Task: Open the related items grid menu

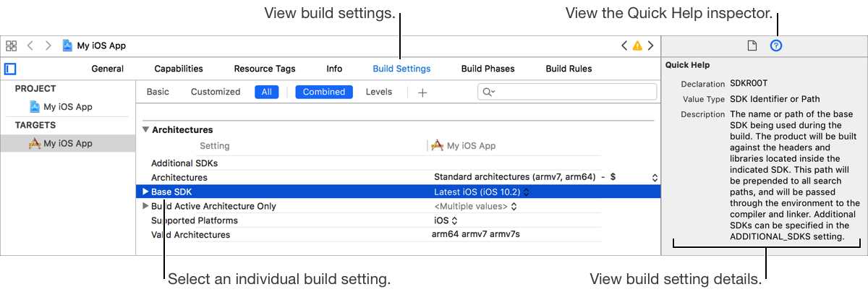Action: point(11,46)
